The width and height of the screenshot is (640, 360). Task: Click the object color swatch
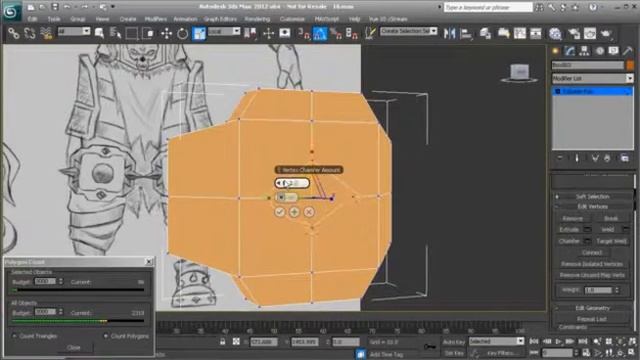click(x=630, y=65)
